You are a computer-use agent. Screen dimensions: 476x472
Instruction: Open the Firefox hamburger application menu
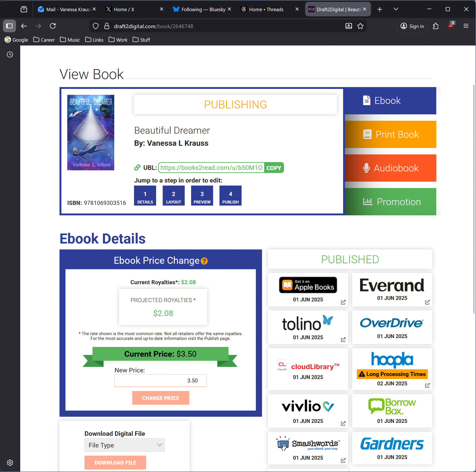tap(466, 26)
